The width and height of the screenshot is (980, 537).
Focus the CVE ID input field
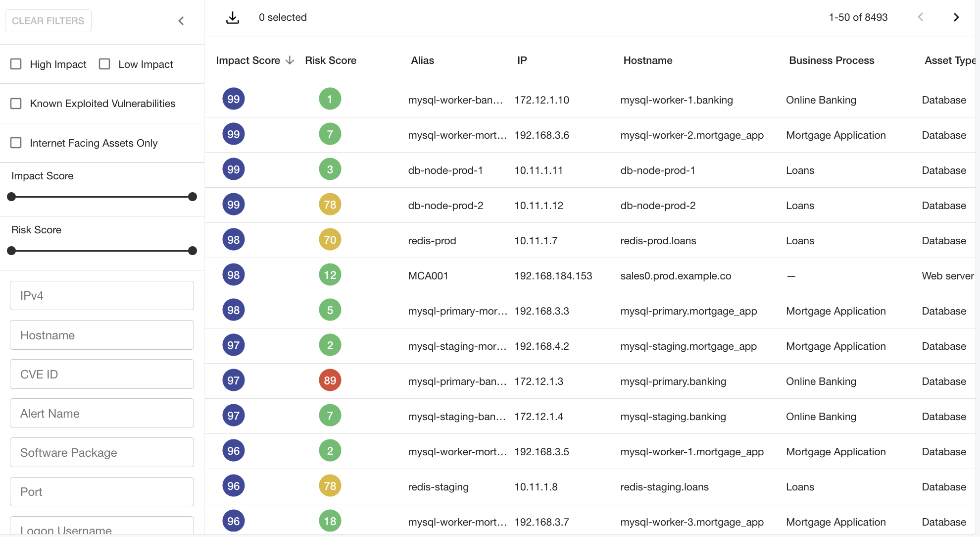102,374
